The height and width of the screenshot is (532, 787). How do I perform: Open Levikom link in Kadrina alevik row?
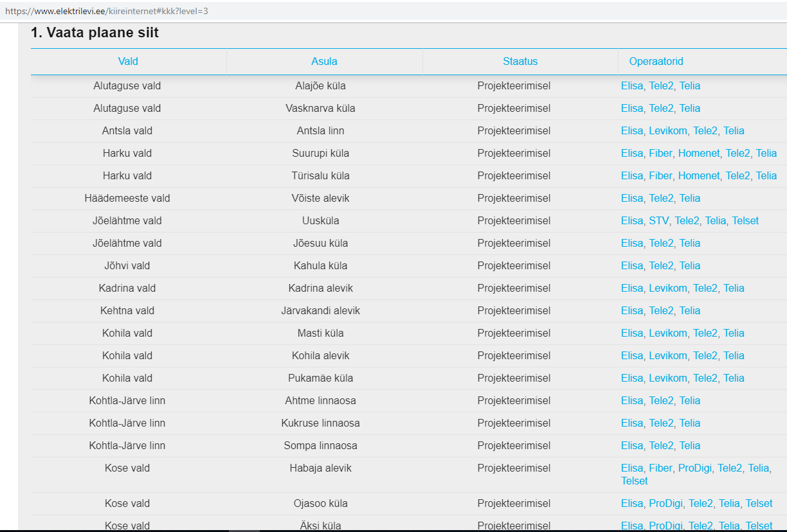668,288
